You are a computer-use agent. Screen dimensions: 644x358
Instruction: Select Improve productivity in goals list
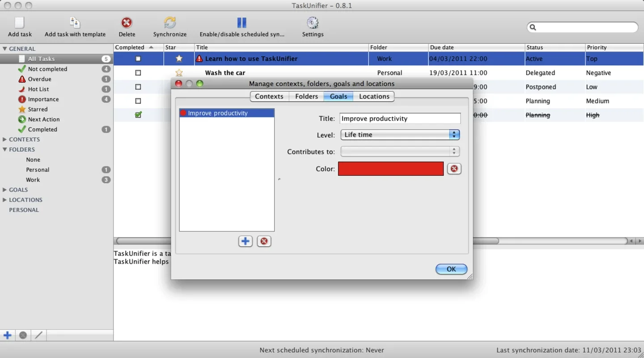click(227, 113)
